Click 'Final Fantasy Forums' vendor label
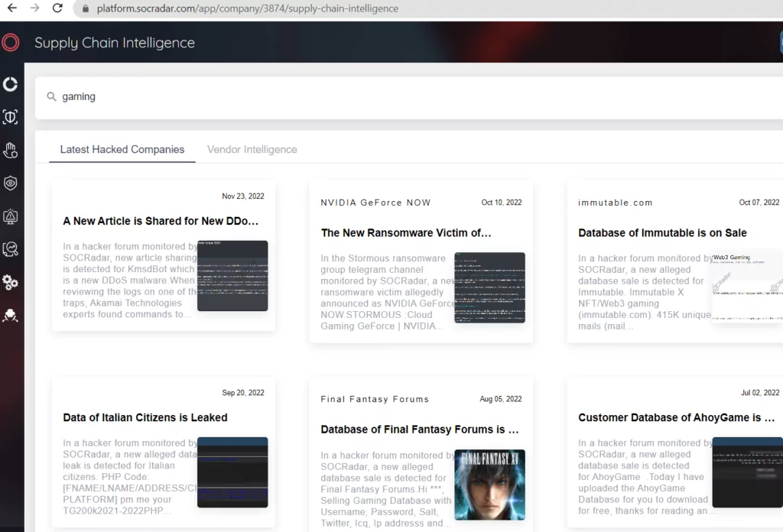783x532 pixels. pos(375,399)
